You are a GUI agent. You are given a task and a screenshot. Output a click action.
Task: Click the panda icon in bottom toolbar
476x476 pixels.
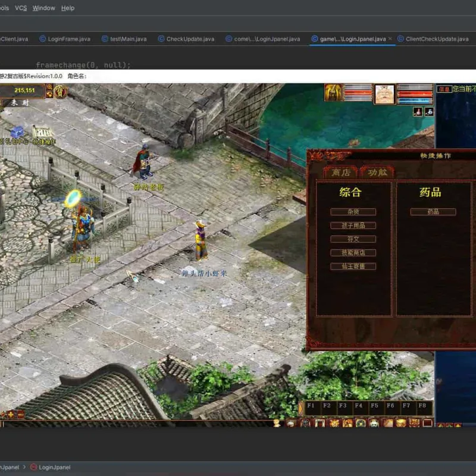click(374, 423)
